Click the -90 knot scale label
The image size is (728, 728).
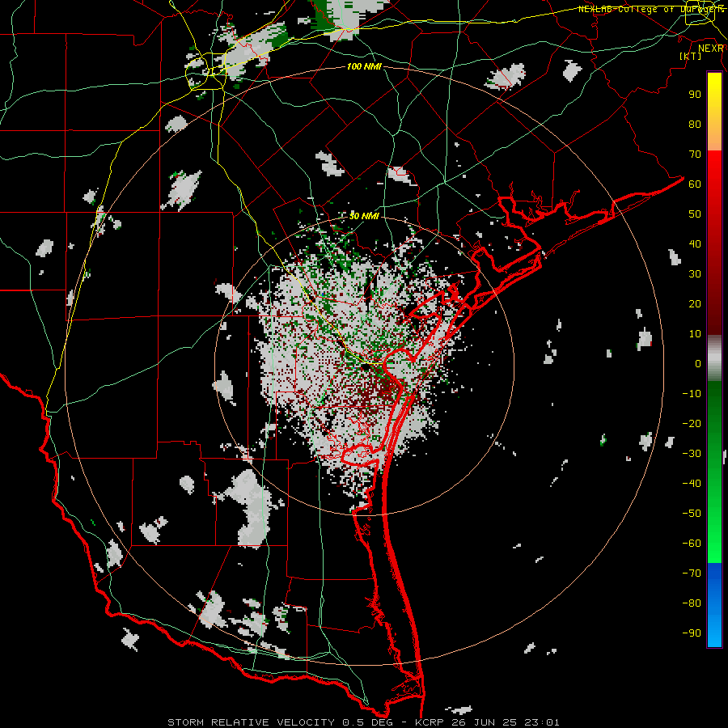point(692,633)
